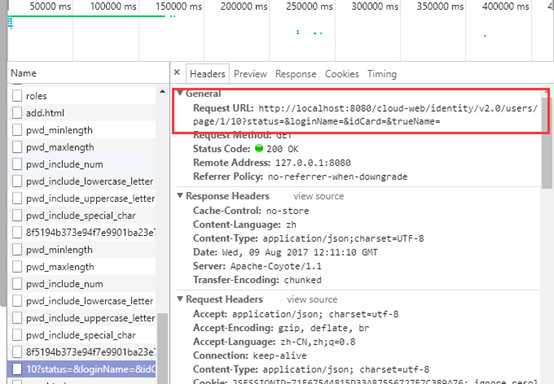The image size is (554, 384).
Task: Close the request details panel
Action: tap(177, 72)
